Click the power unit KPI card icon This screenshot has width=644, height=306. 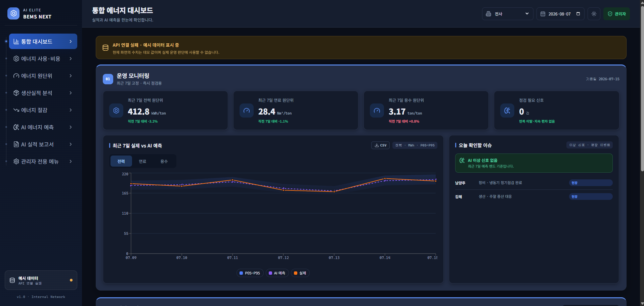click(x=116, y=111)
